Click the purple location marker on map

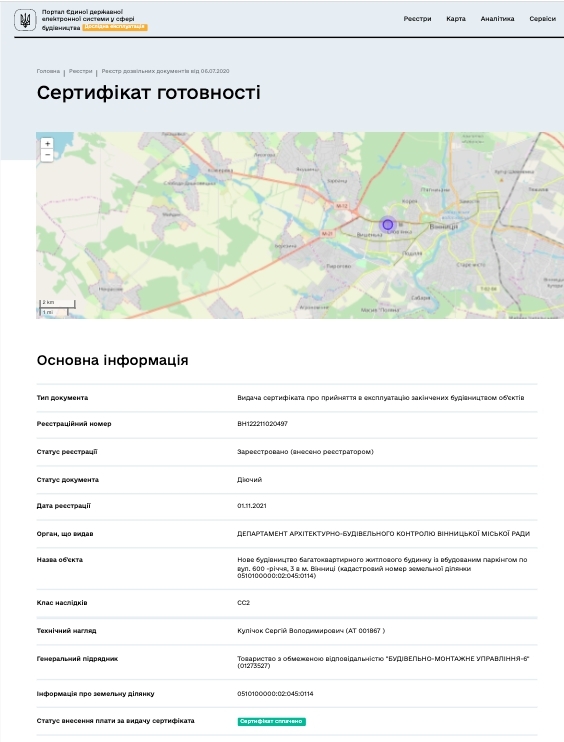388,225
